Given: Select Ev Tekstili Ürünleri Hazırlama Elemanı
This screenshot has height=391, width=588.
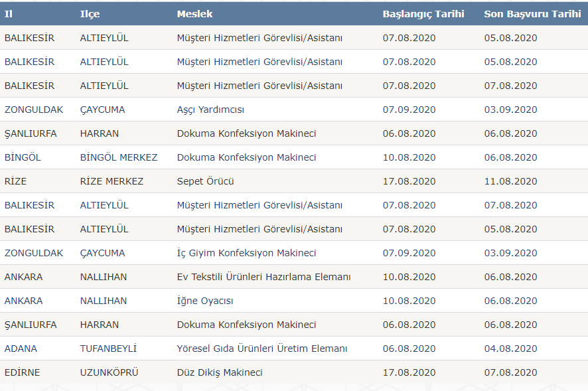Looking at the screenshot, I should click(263, 277).
